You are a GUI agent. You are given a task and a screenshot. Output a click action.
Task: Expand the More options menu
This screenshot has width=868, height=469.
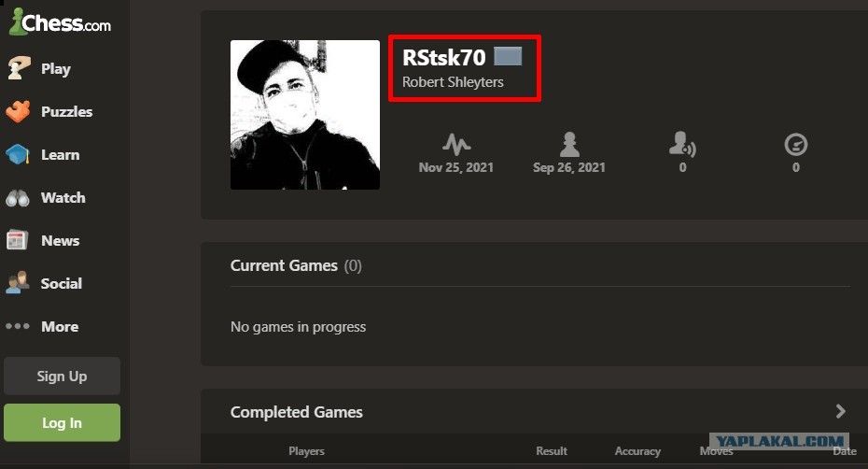click(42, 327)
